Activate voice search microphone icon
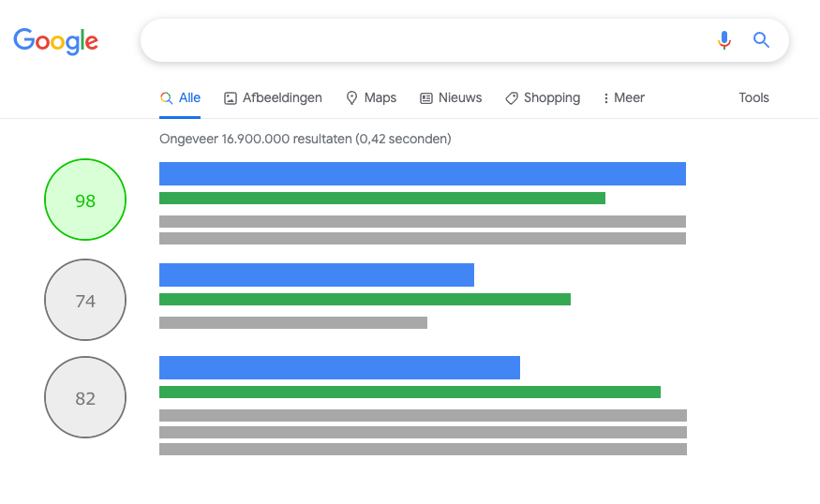This screenshot has height=504, width=820. (x=724, y=40)
